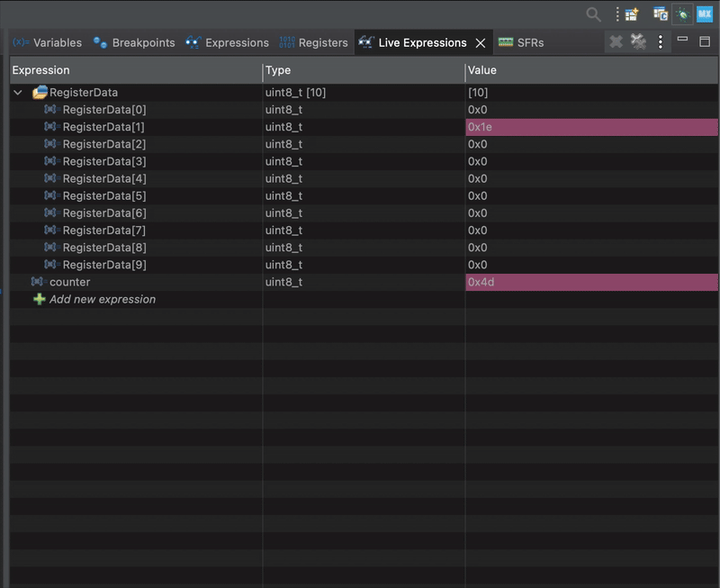Highlight the RegisterData[5] row

click(364, 196)
